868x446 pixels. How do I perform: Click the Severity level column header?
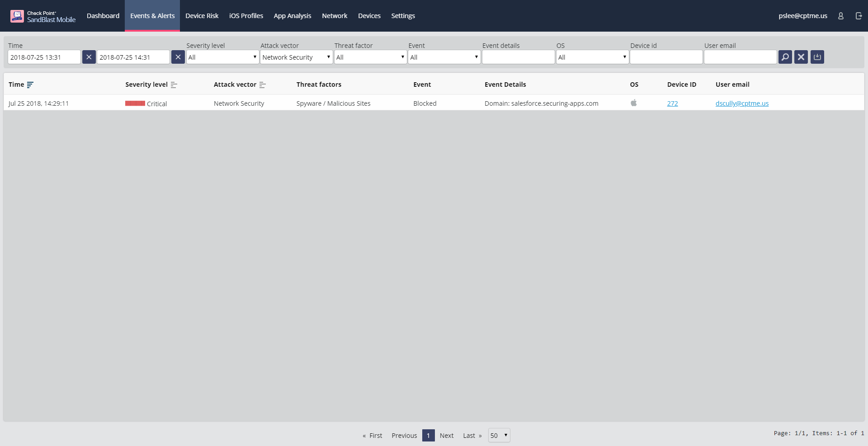point(146,85)
